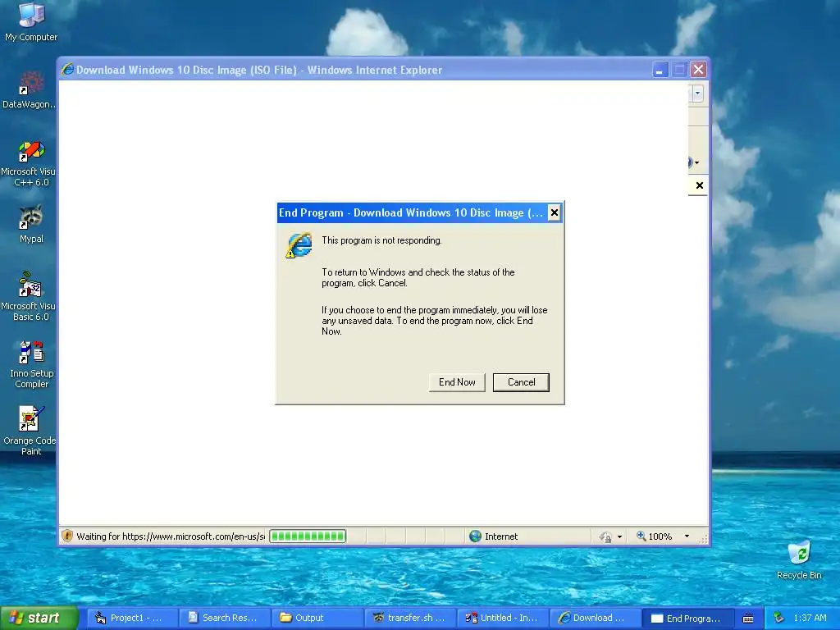Open the address bar dropdown arrow in IE window

pyautogui.click(x=697, y=94)
